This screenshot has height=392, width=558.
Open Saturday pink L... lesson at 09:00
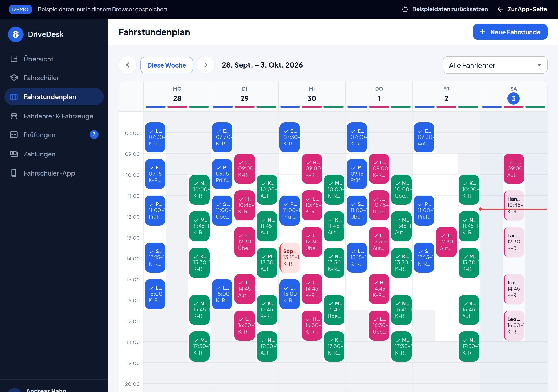coord(514,169)
